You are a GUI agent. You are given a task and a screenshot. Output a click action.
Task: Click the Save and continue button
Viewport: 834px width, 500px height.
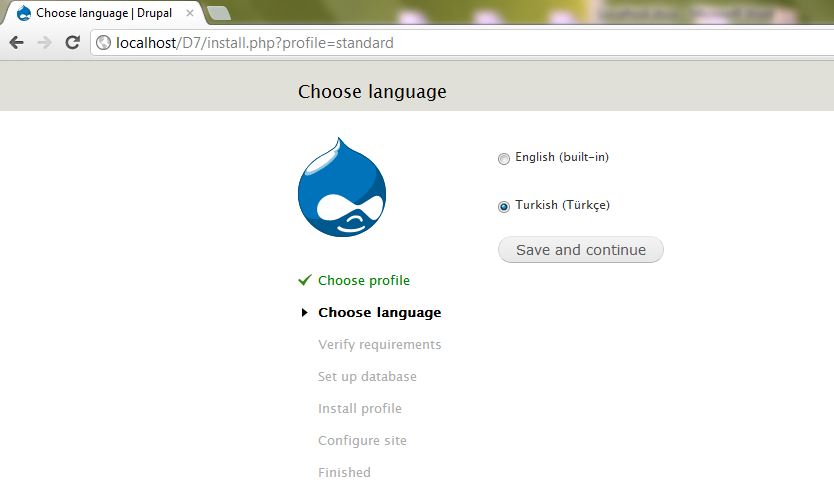pos(581,249)
